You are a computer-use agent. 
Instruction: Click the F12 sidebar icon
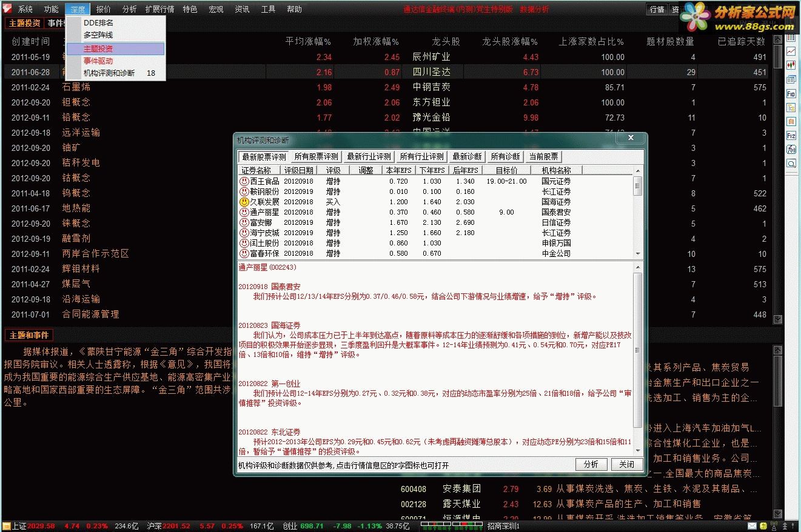click(x=791, y=136)
